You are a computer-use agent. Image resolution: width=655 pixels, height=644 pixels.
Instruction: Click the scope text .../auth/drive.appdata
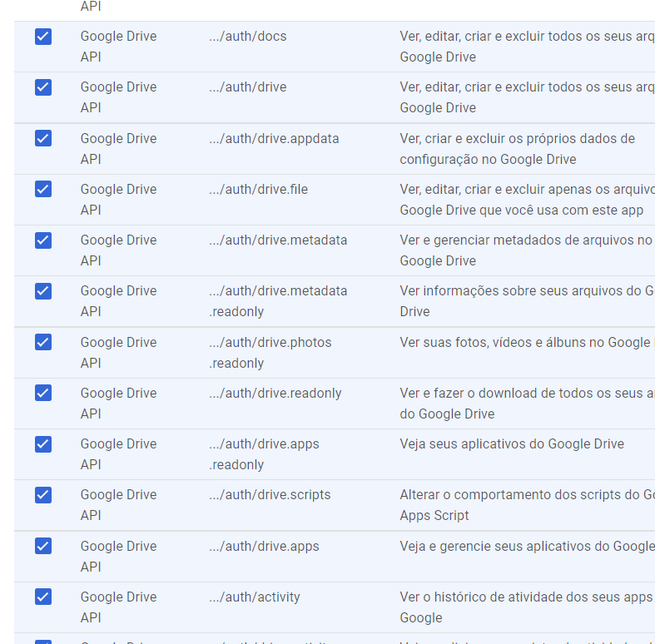click(274, 139)
